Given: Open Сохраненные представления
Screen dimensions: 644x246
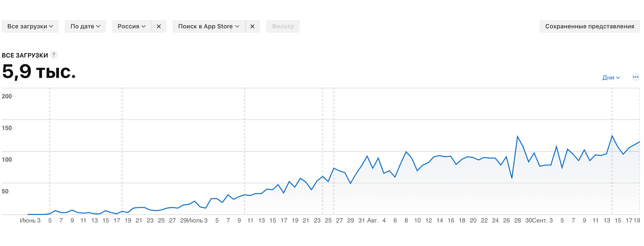Looking at the screenshot, I should point(589,26).
